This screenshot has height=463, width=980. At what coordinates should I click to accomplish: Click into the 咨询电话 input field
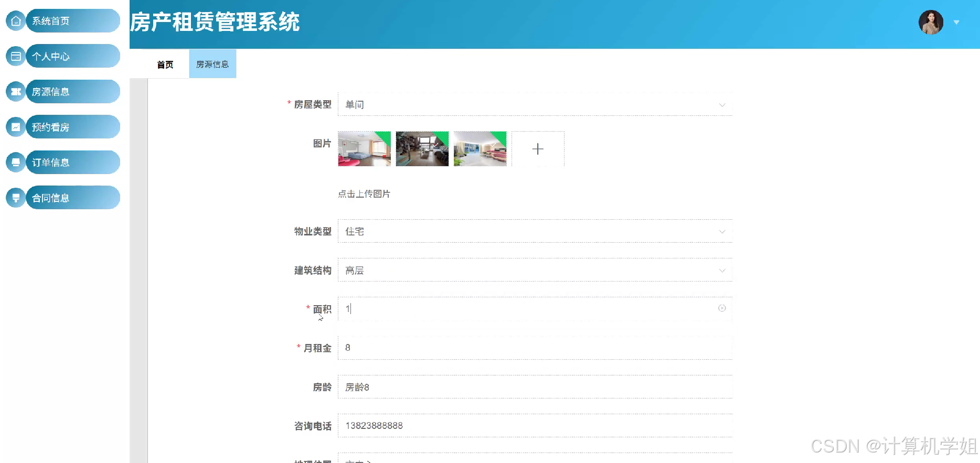click(x=535, y=426)
